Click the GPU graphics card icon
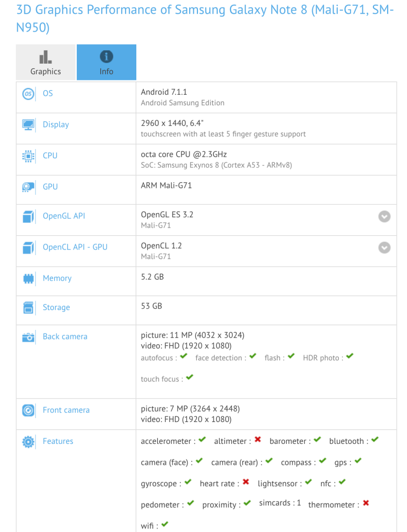This screenshot has width=407, height=532. pyautogui.click(x=28, y=187)
